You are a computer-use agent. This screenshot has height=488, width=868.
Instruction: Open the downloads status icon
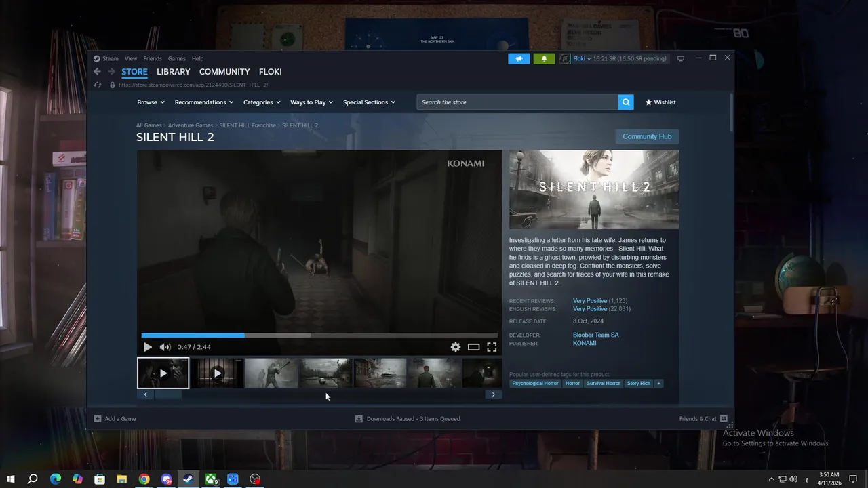tap(359, 418)
